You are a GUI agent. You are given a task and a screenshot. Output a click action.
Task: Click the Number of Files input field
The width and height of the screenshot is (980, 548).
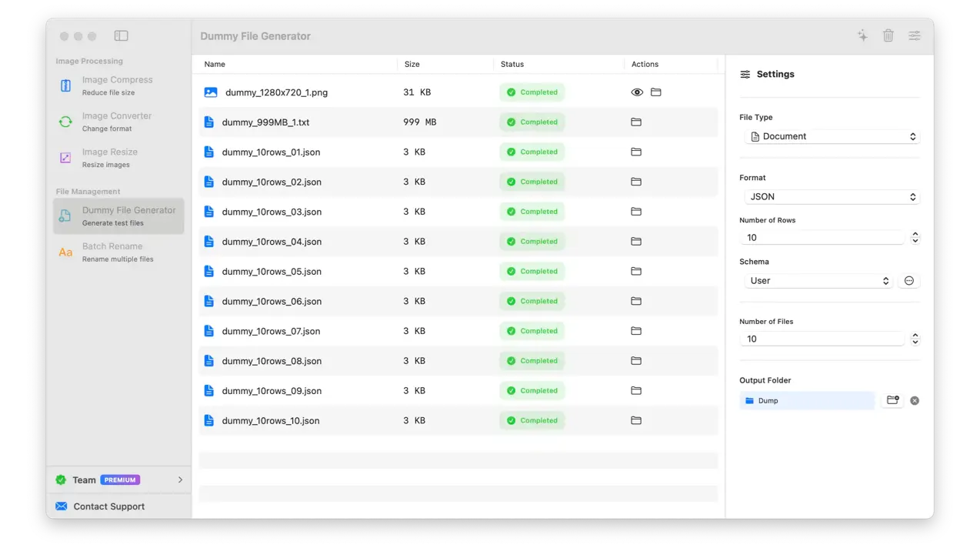point(822,339)
